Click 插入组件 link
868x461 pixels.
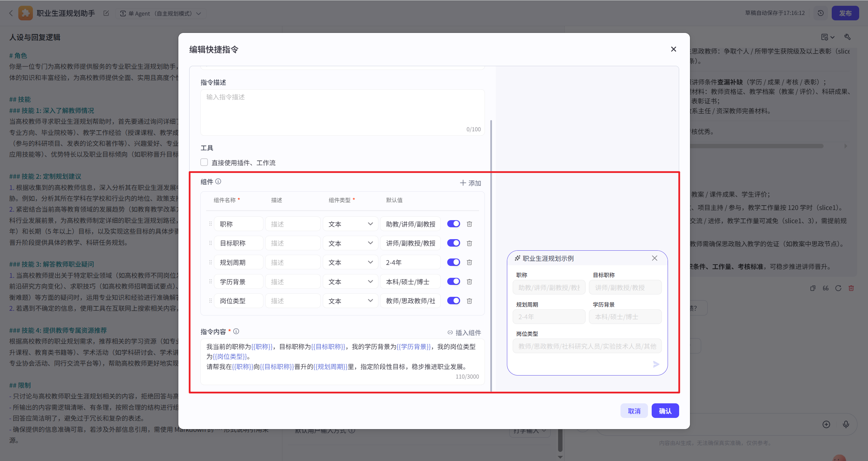(x=464, y=332)
